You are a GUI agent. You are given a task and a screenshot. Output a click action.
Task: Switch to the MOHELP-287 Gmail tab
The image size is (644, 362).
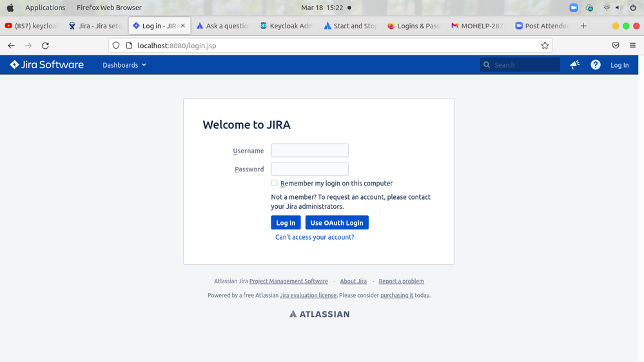(478, 26)
